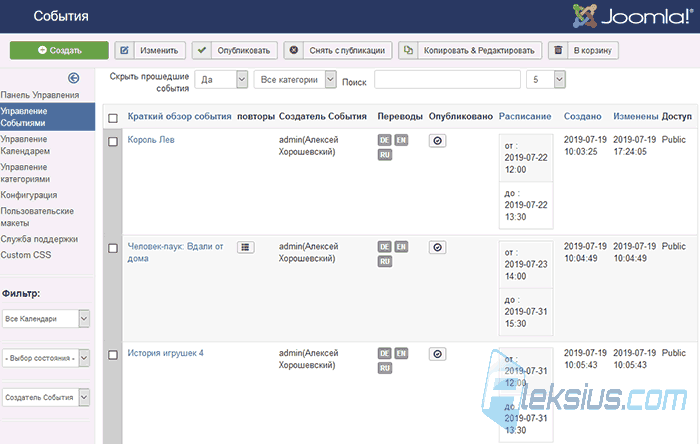This screenshot has width=700, height=444.
Task: Toggle published status icon for Король Лев
Action: (x=438, y=141)
